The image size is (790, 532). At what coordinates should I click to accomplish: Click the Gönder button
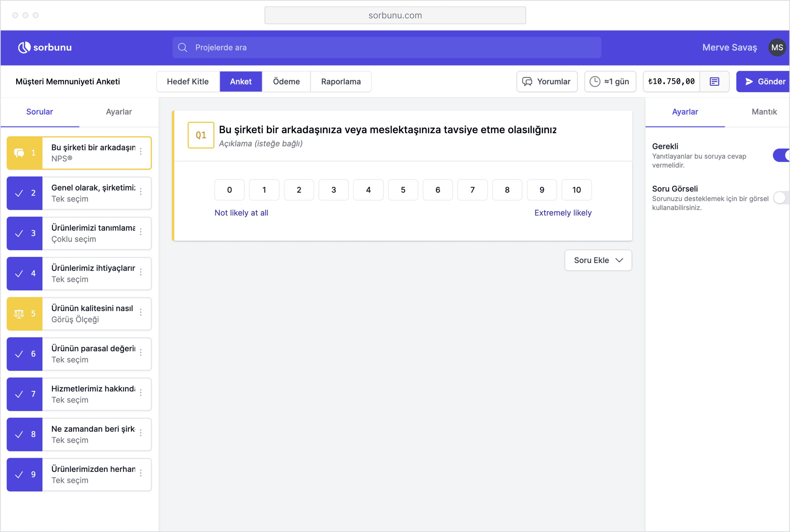tap(764, 81)
